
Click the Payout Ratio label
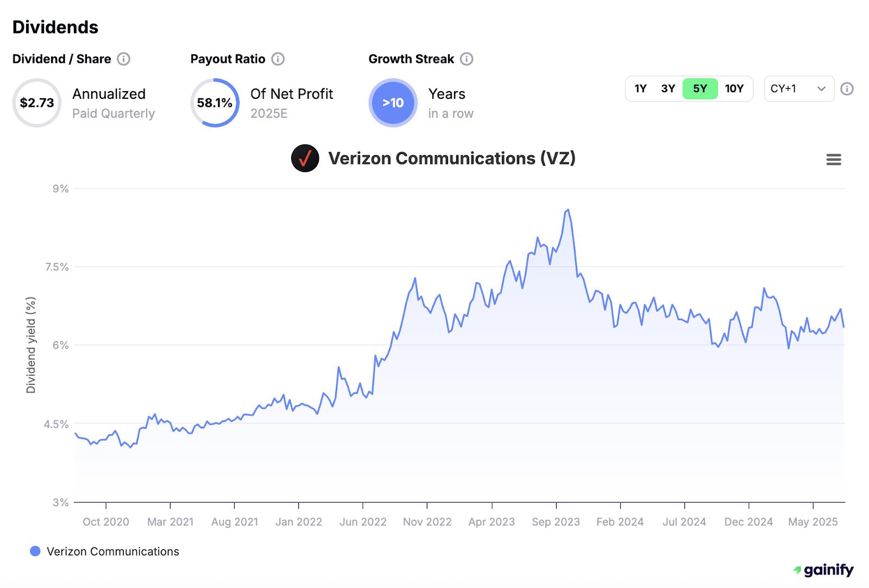(228, 59)
